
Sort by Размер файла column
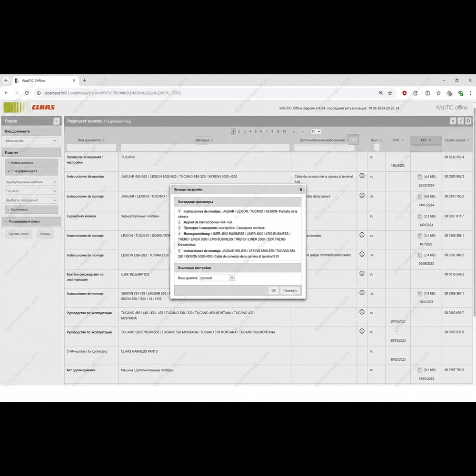(x=456, y=140)
